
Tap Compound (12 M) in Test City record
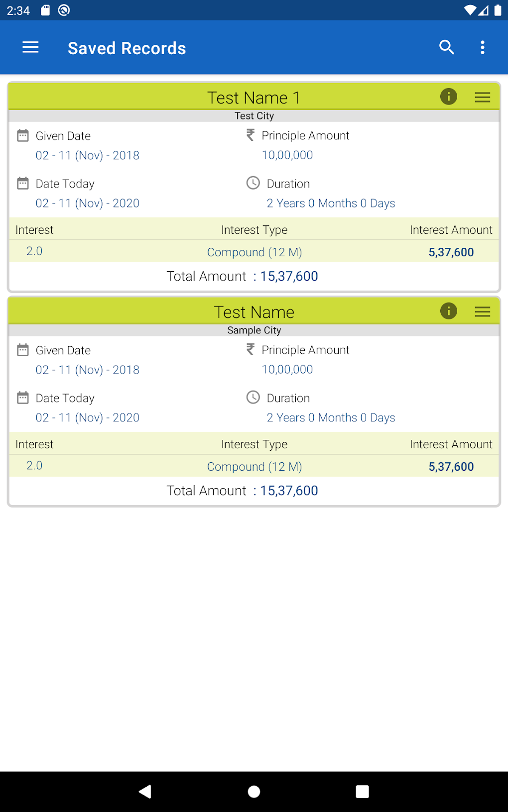[254, 252]
